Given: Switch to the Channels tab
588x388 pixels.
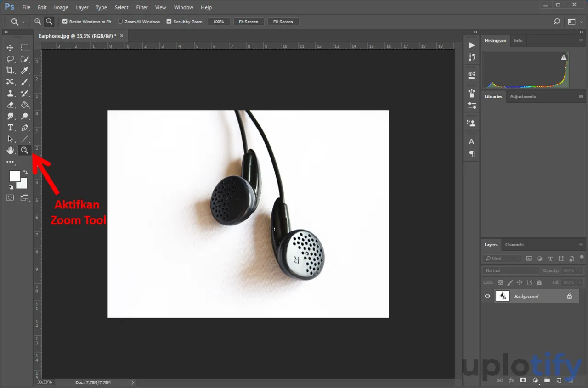Looking at the screenshot, I should coord(514,245).
